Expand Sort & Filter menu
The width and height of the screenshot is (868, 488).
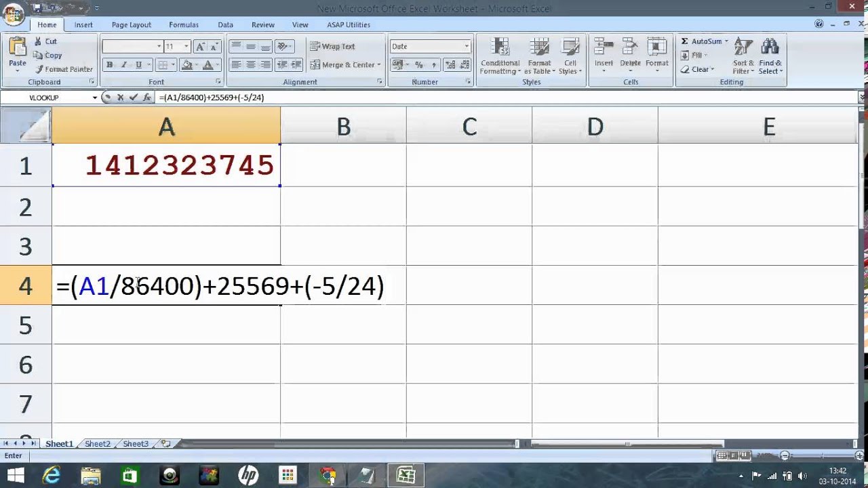point(743,56)
